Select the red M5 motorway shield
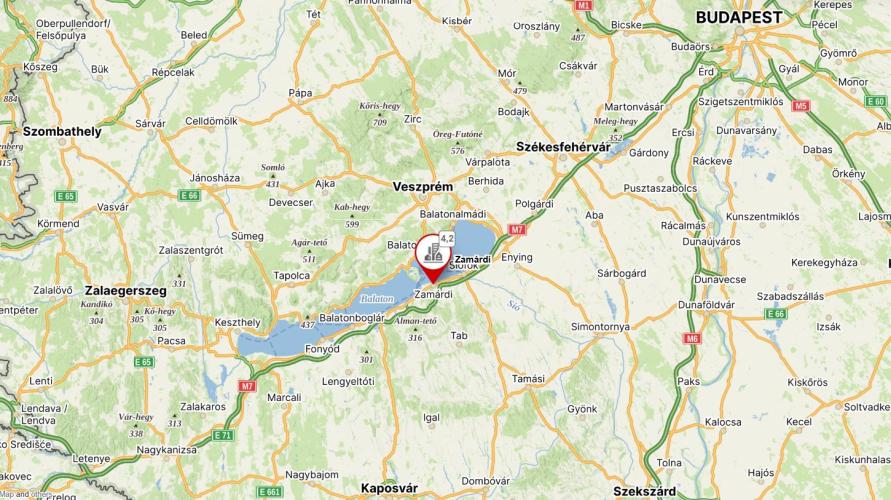 point(801,106)
